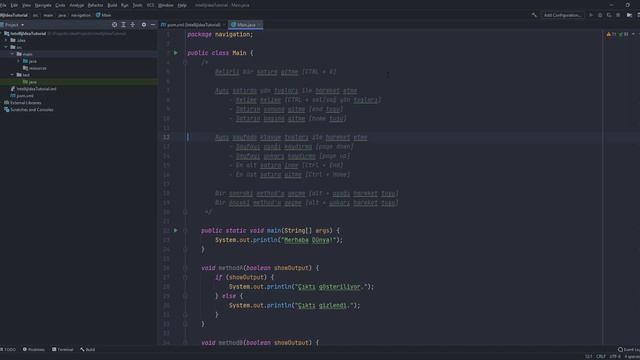The width and height of the screenshot is (640, 360).
Task: Click run gutter arrow beside class Main
Action: [x=176, y=53]
